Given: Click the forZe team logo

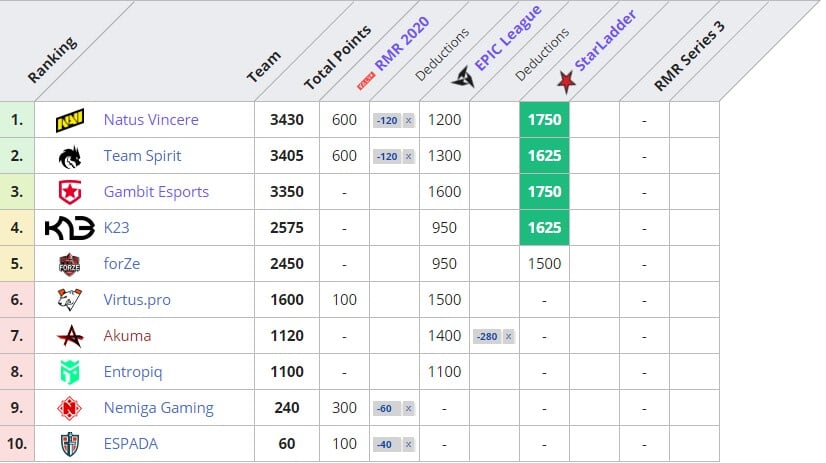Looking at the screenshot, I should point(70,264).
